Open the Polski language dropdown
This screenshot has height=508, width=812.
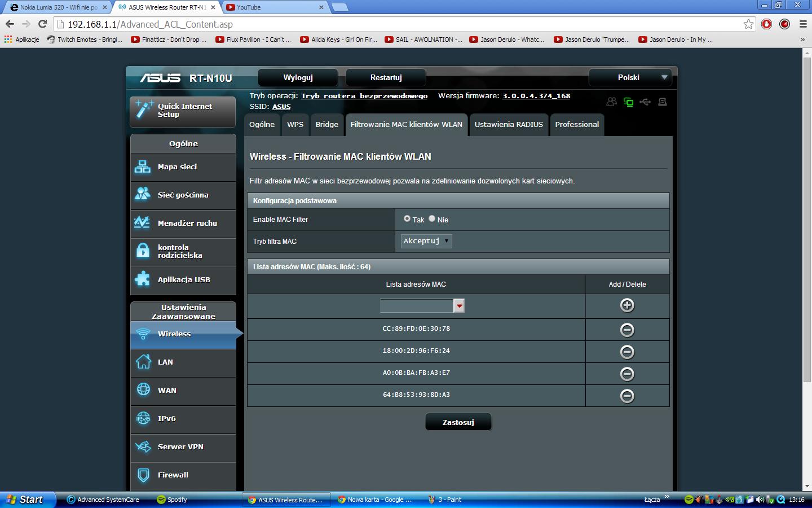[x=630, y=78]
